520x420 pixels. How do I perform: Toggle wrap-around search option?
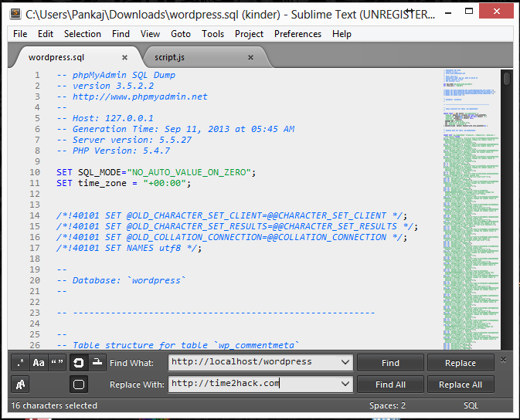coord(79,363)
